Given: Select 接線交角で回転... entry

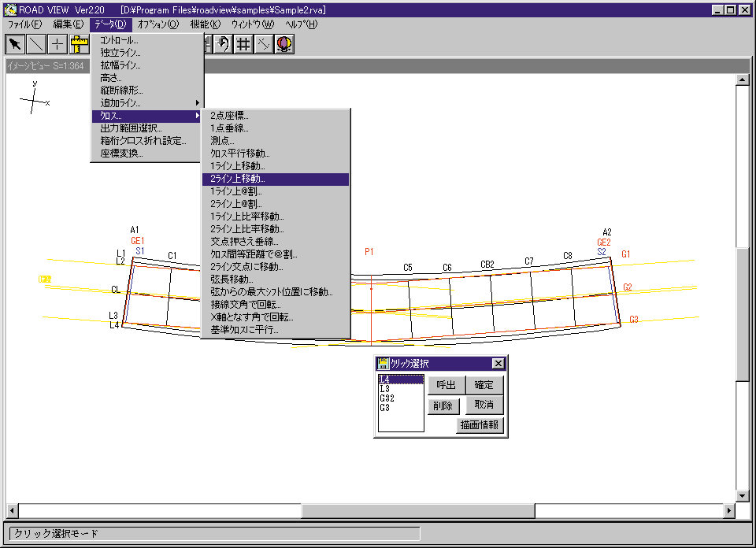Looking at the screenshot, I should 276,305.
